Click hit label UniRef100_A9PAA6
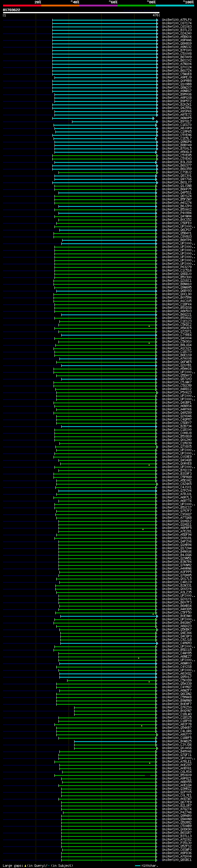Image resolution: width=197 pixels, height=868 pixels. tap(176, 40)
